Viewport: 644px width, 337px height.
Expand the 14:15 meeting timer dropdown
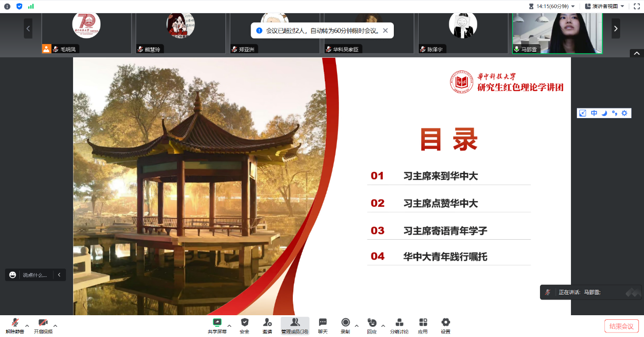[x=552, y=6]
